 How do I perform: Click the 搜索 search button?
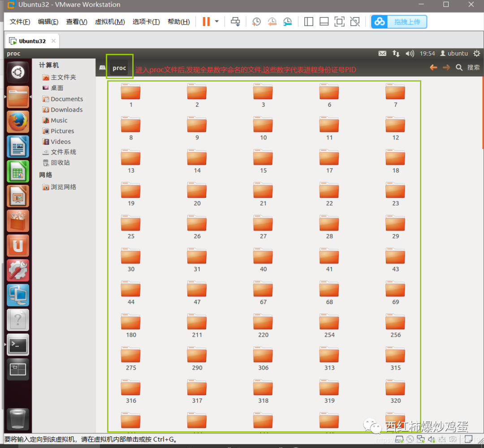click(467, 67)
